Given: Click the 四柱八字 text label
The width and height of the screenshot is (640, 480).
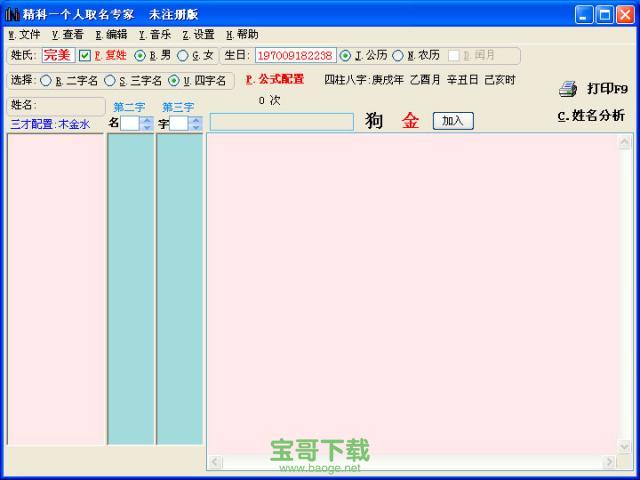Looking at the screenshot, I should pyautogui.click(x=420, y=80).
